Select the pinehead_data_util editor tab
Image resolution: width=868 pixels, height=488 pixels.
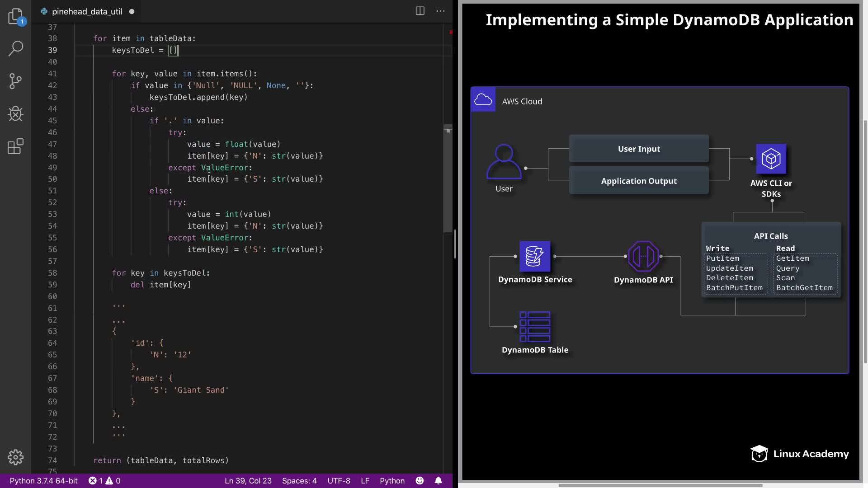pyautogui.click(x=86, y=11)
